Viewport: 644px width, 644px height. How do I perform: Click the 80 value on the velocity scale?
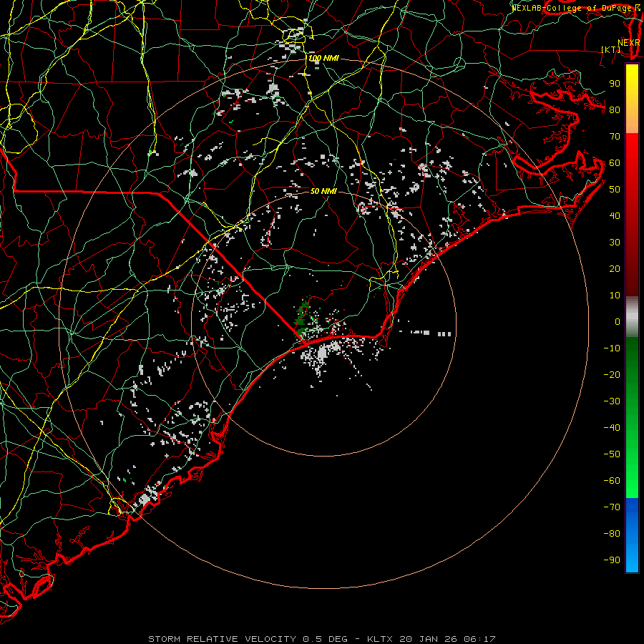coord(615,110)
